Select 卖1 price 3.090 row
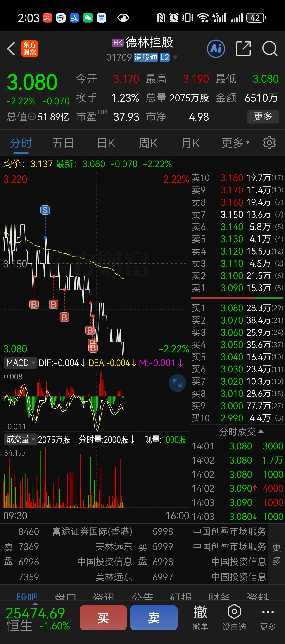285x644 pixels. pyautogui.click(x=237, y=288)
